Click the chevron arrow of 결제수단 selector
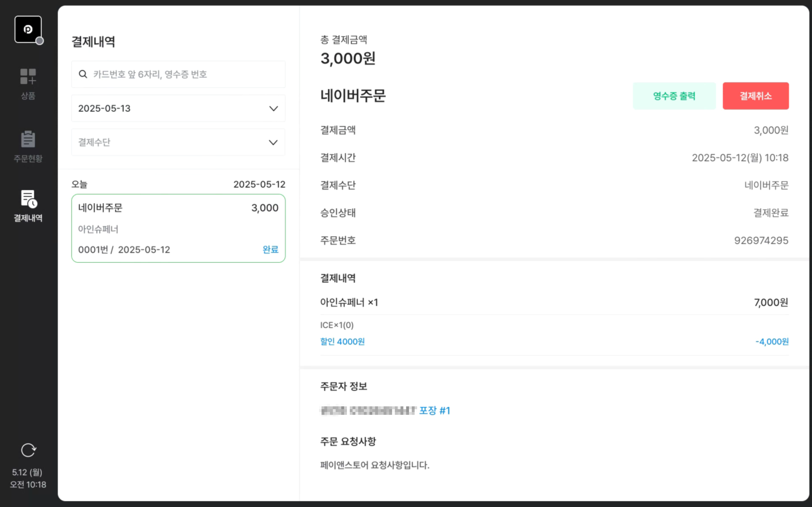Viewport: 812px width, 507px height. point(274,143)
